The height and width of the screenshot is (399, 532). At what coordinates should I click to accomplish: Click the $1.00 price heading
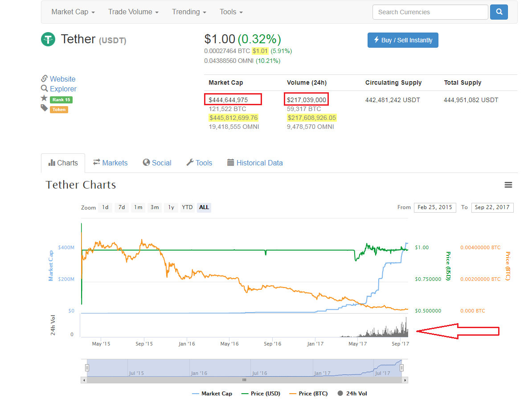coord(220,39)
